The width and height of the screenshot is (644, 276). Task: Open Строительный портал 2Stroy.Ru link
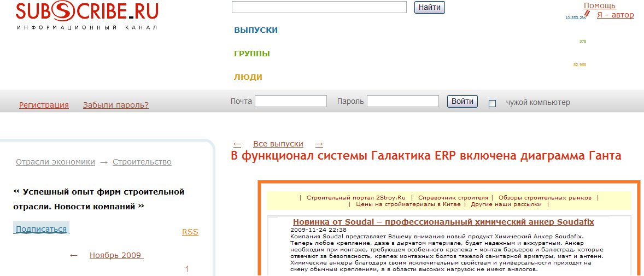(356, 197)
